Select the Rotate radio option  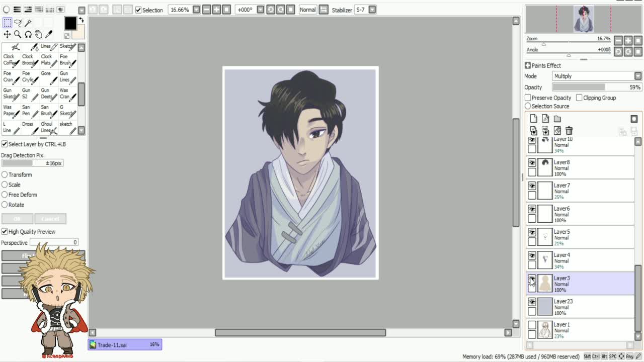pos(5,205)
